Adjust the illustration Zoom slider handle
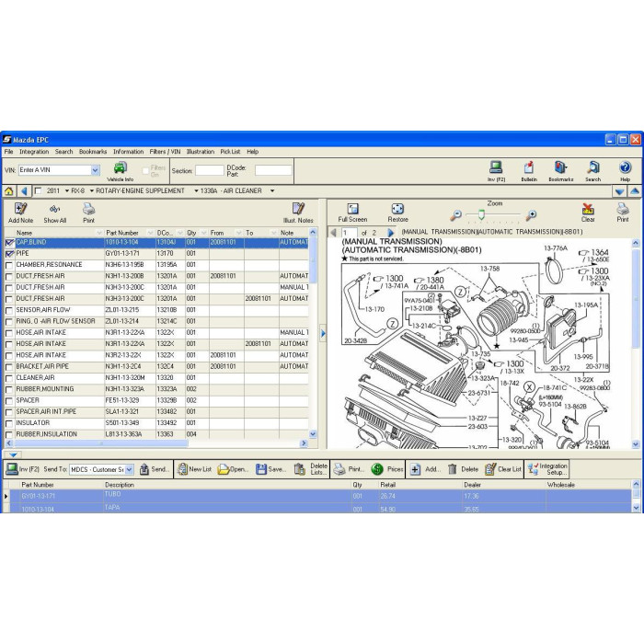Image resolution: width=644 pixels, height=644 pixels. [481, 214]
